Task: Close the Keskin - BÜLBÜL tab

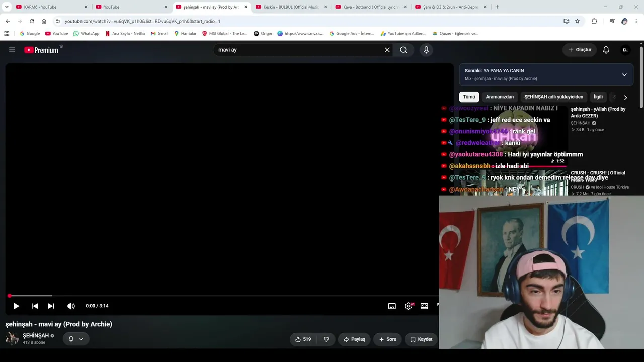Action: [325, 7]
